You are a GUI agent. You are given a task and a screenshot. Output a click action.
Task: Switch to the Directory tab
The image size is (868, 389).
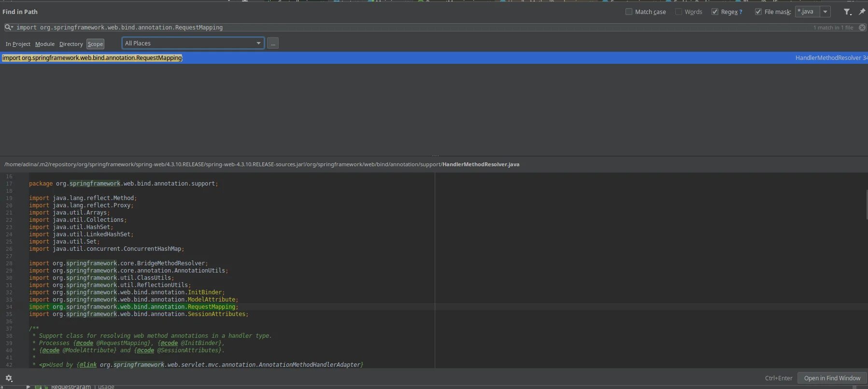[71, 44]
